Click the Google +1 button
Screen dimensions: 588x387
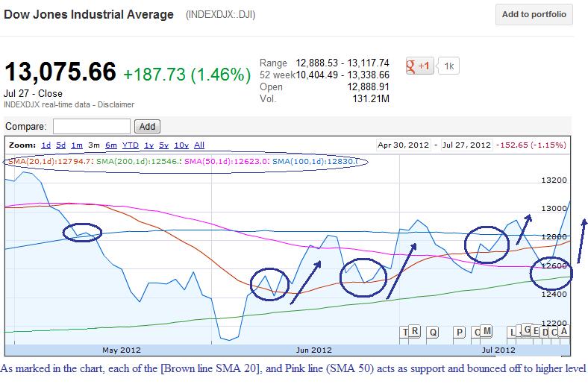(419, 66)
